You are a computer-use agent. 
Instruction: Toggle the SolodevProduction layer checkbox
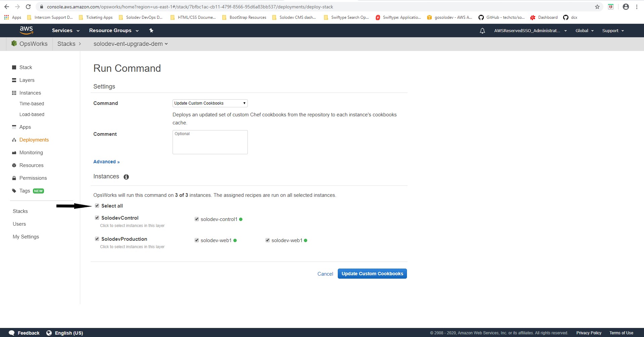click(x=97, y=239)
